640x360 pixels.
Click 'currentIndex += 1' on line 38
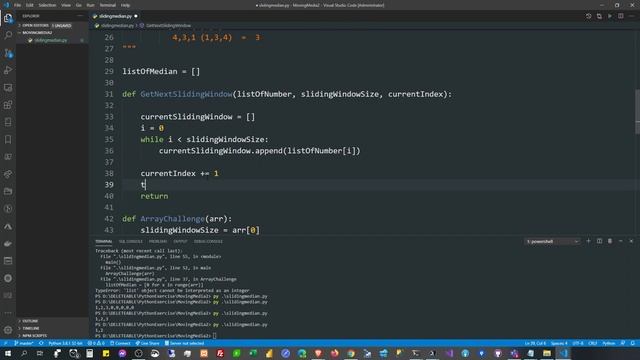click(x=180, y=173)
